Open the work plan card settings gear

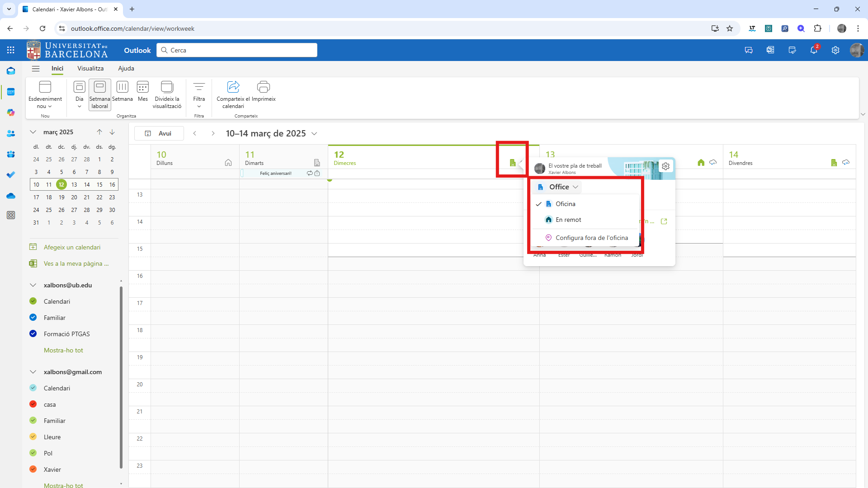665,166
